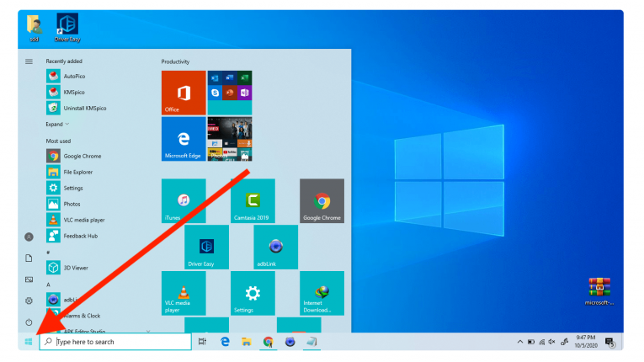Launch Microsoft Edge from Productivity tiles
Screen dimensions: 644x362
184,138
